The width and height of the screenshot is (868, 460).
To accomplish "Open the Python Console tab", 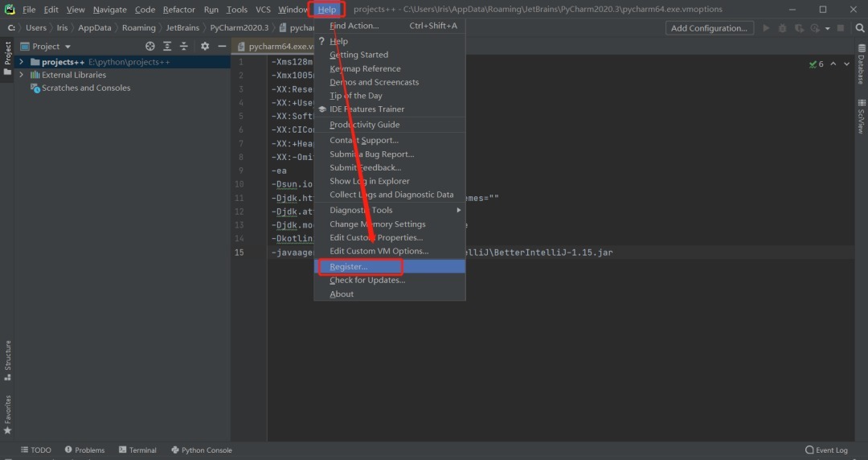I will [x=202, y=450].
